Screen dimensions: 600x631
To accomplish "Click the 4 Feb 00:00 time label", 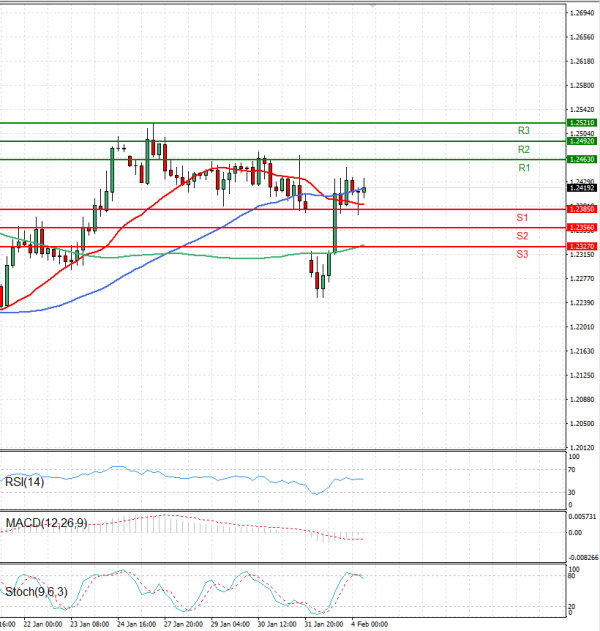I will [x=370, y=624].
